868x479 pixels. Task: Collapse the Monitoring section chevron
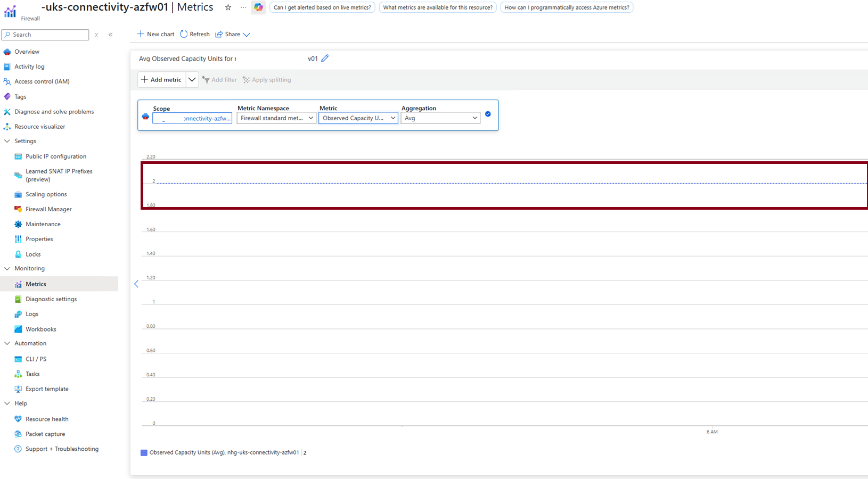coord(7,269)
